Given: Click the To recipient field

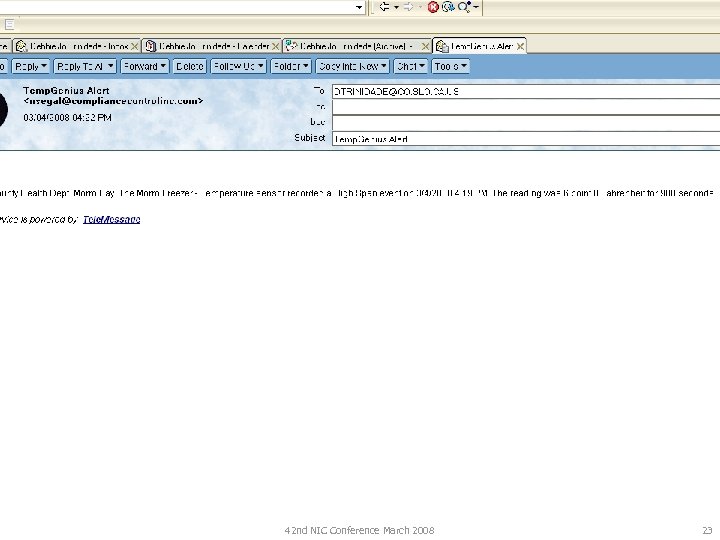Looking at the screenshot, I should tap(526, 91).
